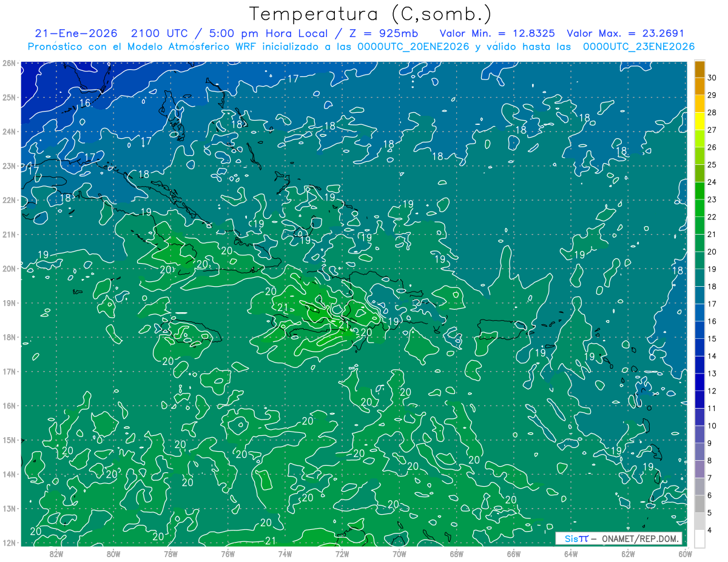Image resolution: width=728 pixels, height=562 pixels.
Task: Click the longitude axis label "62W"
Action: (628, 554)
